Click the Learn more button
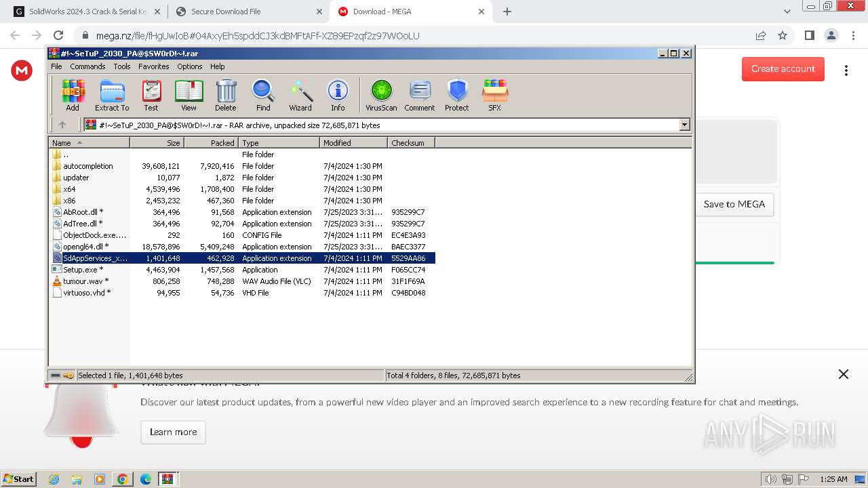This screenshot has height=488, width=868. (173, 432)
